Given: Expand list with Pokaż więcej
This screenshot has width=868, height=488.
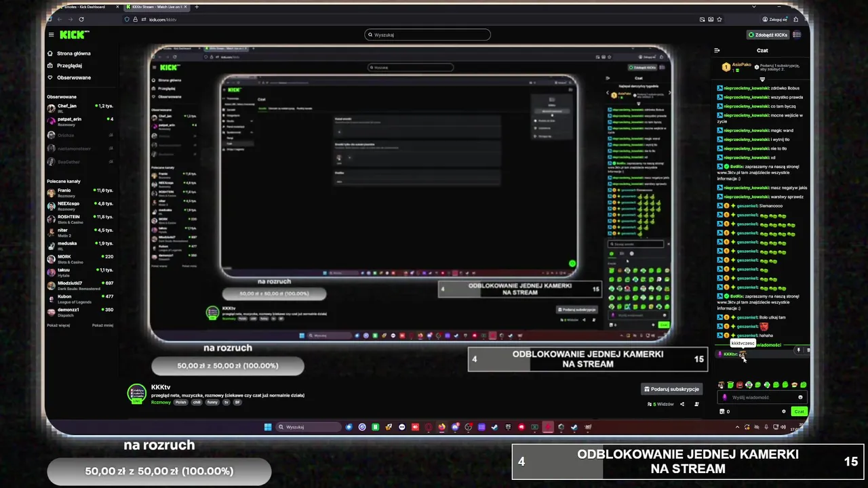Looking at the screenshot, I should click(58, 325).
